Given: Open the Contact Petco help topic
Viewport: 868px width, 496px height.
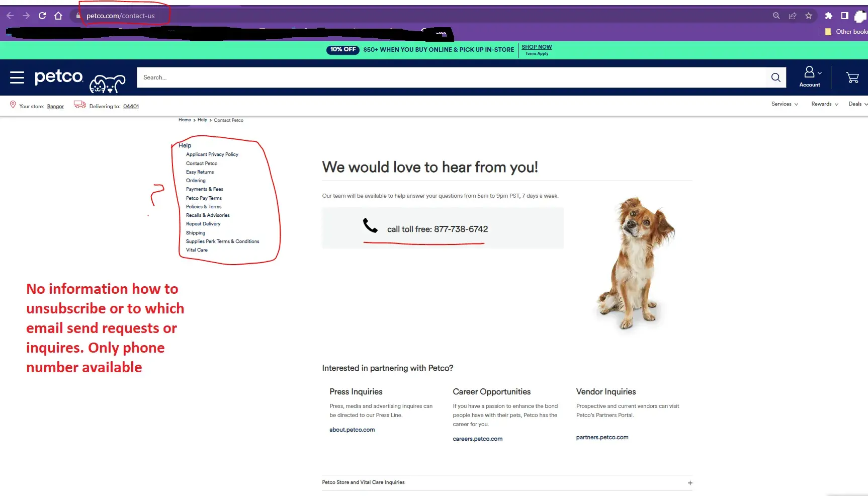Looking at the screenshot, I should 202,163.
